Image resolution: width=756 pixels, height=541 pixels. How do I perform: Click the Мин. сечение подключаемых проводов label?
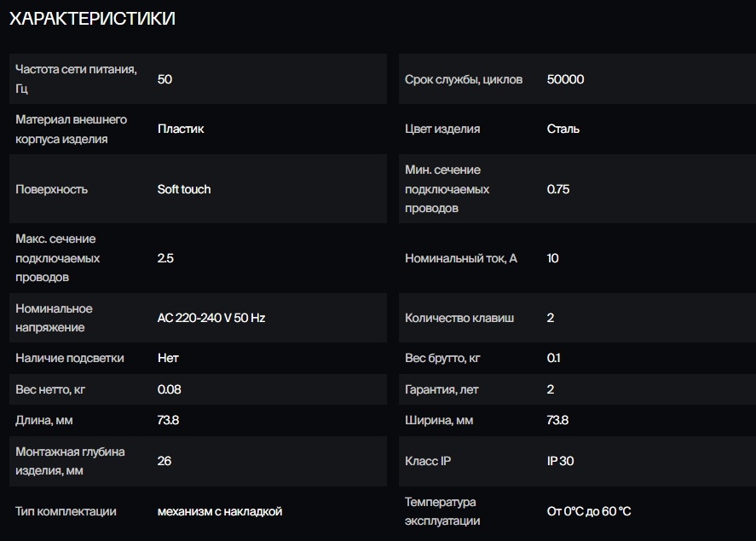coord(447,189)
